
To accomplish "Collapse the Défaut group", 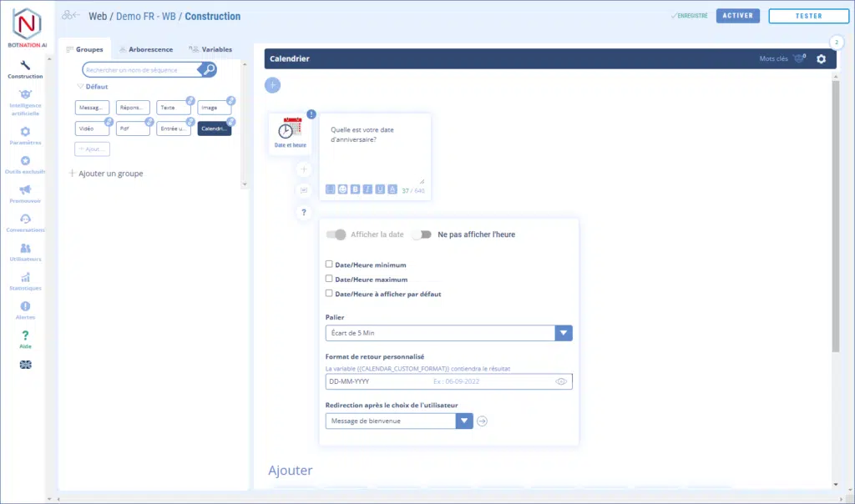I will (x=80, y=87).
